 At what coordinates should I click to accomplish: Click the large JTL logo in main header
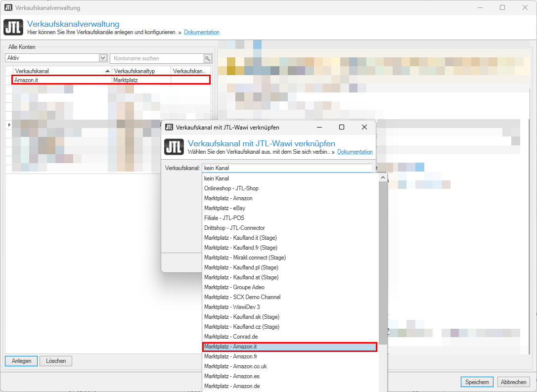click(13, 27)
